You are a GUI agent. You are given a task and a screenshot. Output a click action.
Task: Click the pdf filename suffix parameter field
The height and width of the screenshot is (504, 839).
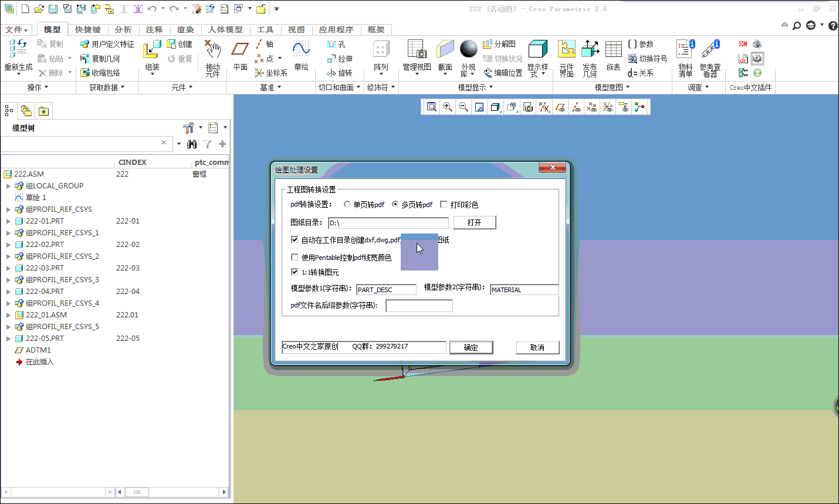pos(419,306)
